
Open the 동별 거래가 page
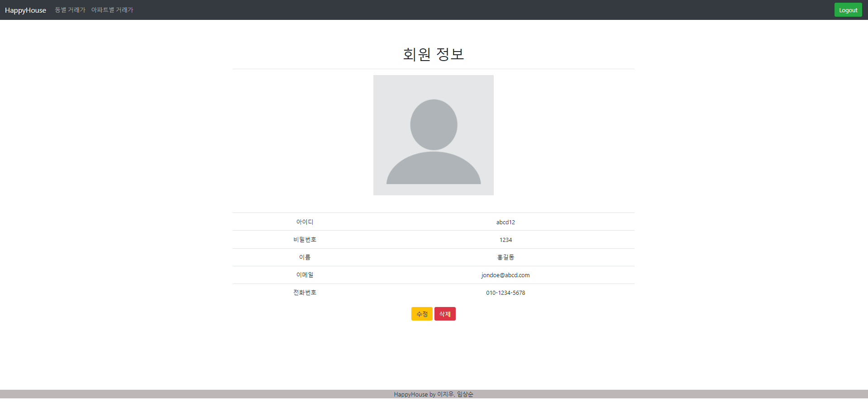[69, 9]
